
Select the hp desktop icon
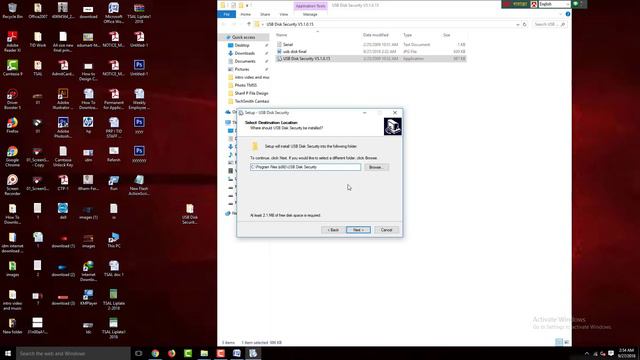pyautogui.click(x=88, y=125)
